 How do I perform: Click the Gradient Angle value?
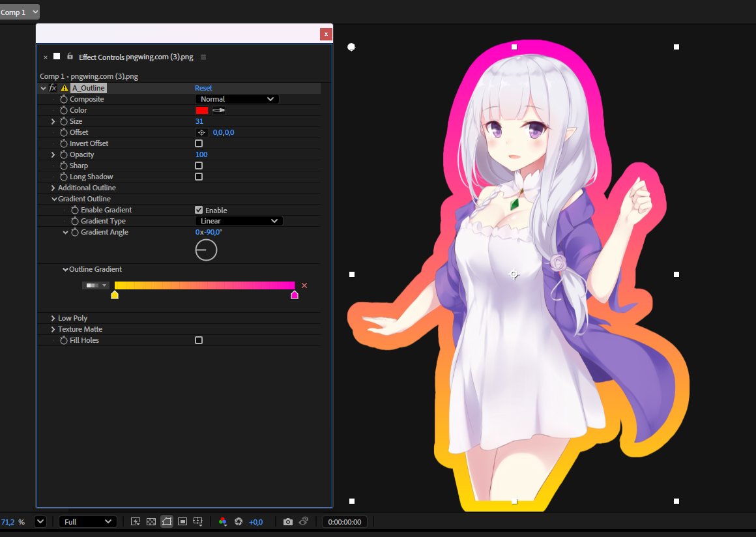tap(209, 233)
